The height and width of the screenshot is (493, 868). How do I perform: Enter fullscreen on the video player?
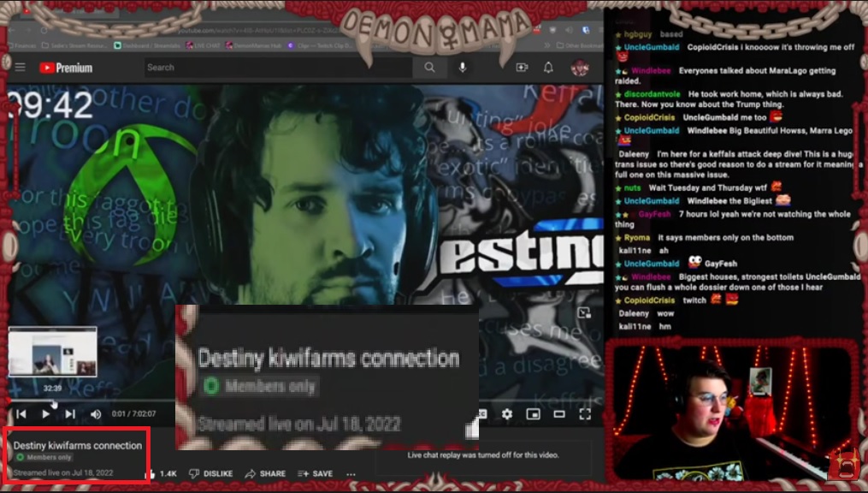[585, 413]
